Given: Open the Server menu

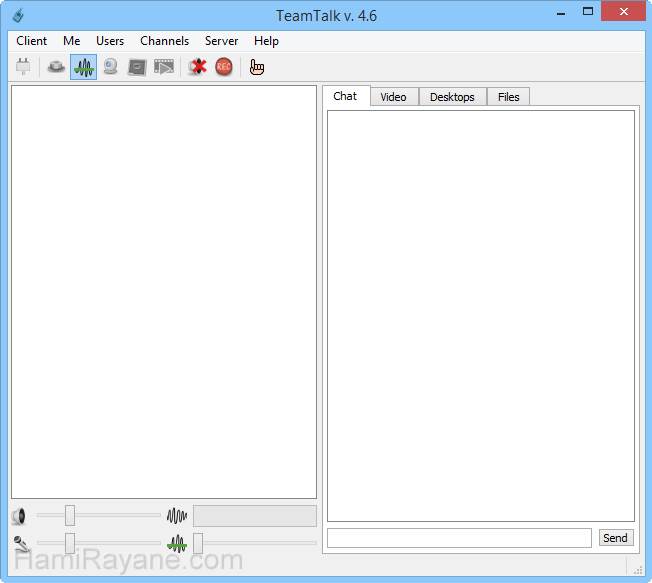Looking at the screenshot, I should point(222,41).
